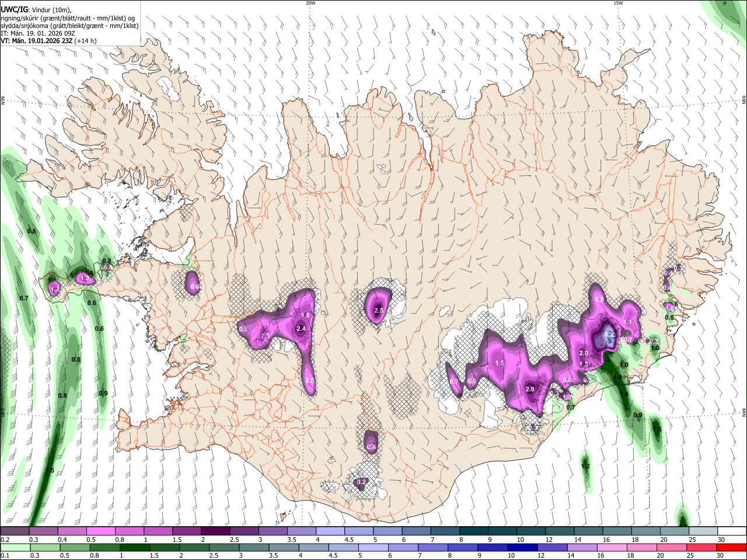Click the 1.1 snowfall value on the map

pyautogui.click(x=628, y=323)
